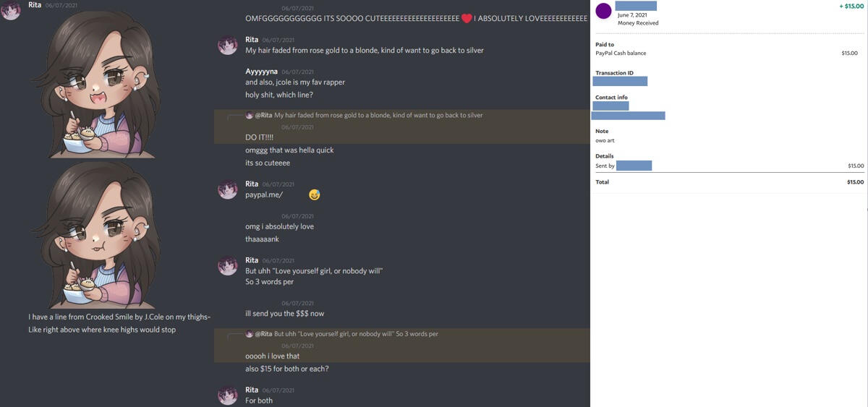Click the Rita username above "For both"
Viewport: 868px width, 407px height.
pyautogui.click(x=252, y=390)
